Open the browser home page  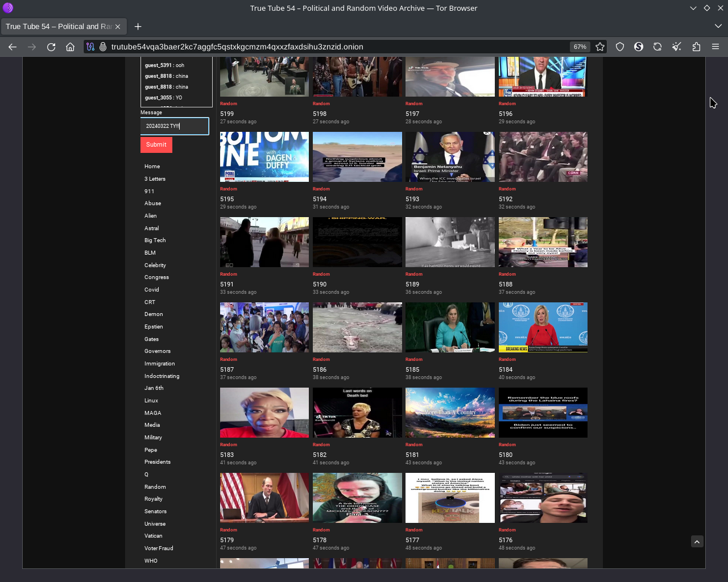[x=70, y=47]
